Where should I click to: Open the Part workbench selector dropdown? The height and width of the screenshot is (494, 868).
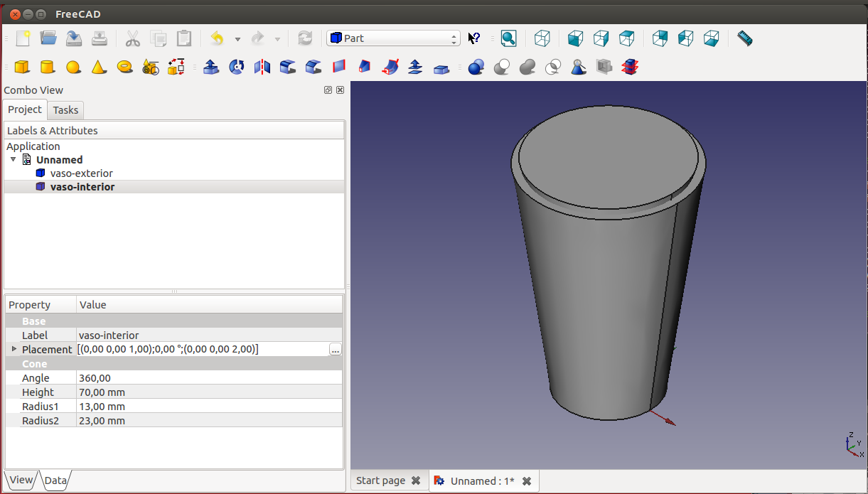(x=393, y=38)
